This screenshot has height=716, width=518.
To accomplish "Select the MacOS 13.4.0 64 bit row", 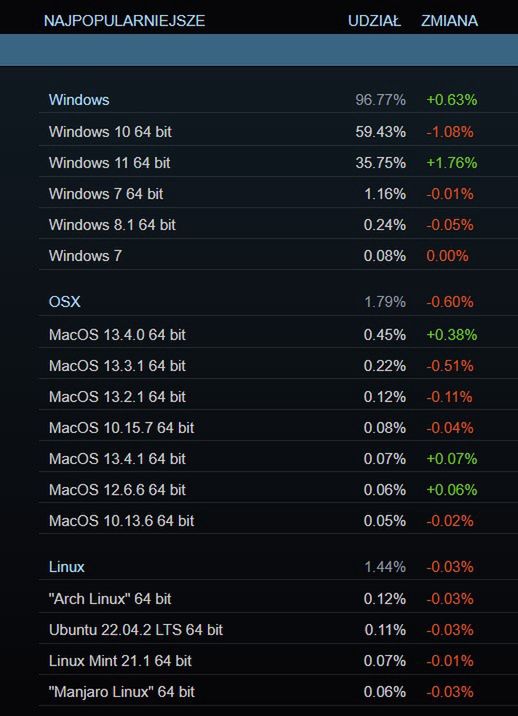I will click(x=278, y=335).
